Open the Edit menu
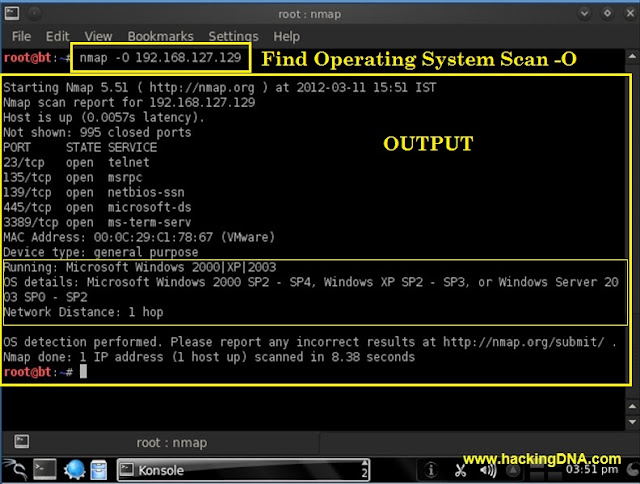 tap(58, 37)
